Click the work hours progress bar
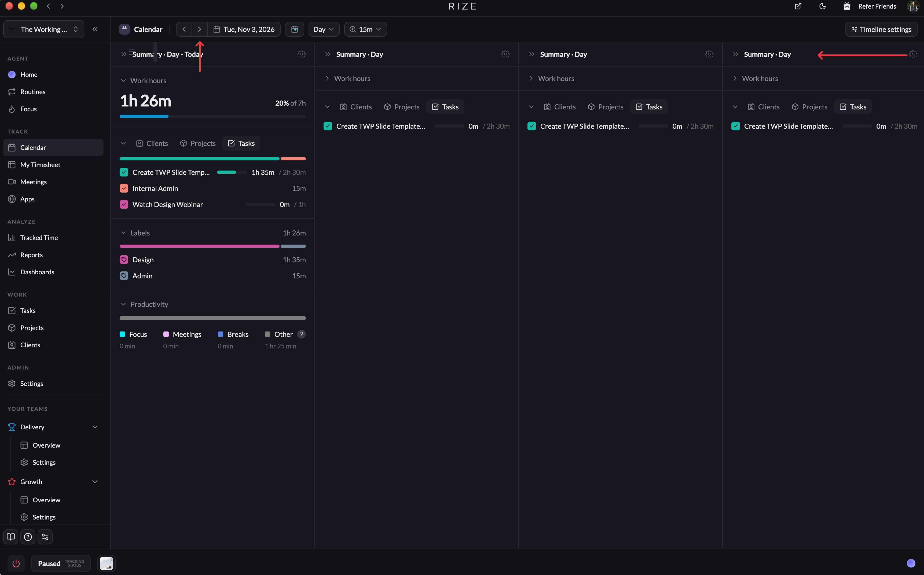Image resolution: width=924 pixels, height=575 pixels. tap(213, 116)
